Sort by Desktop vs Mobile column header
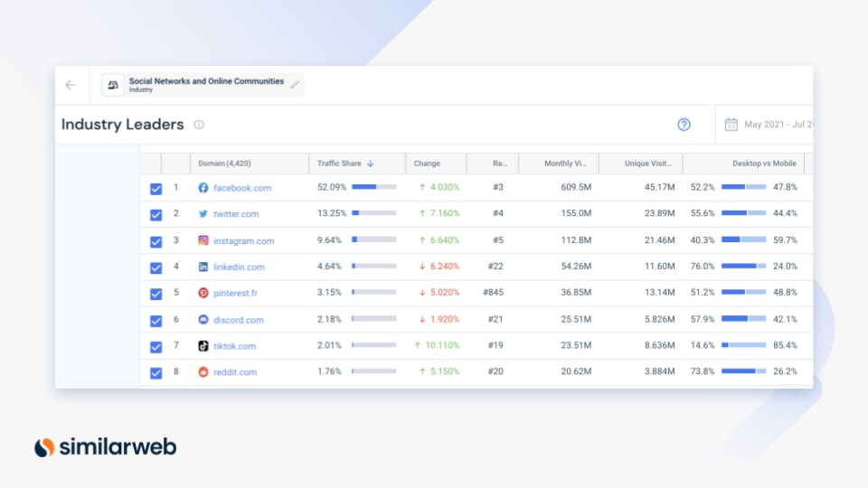Image resolution: width=868 pixels, height=488 pixels. point(743,164)
